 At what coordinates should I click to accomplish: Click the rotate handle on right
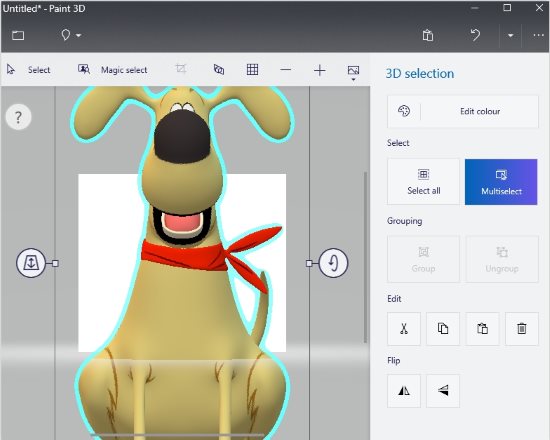click(x=333, y=263)
